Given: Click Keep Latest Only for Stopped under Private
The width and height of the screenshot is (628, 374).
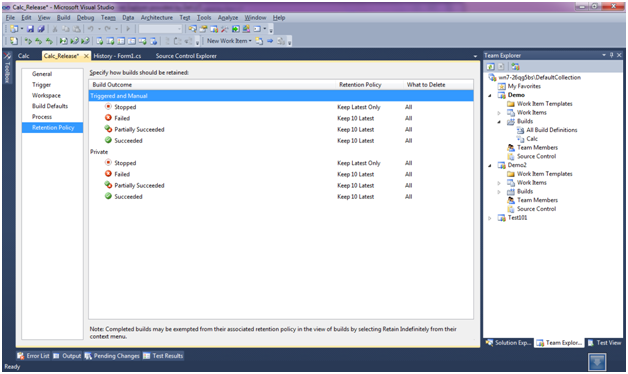Looking at the screenshot, I should [x=358, y=163].
